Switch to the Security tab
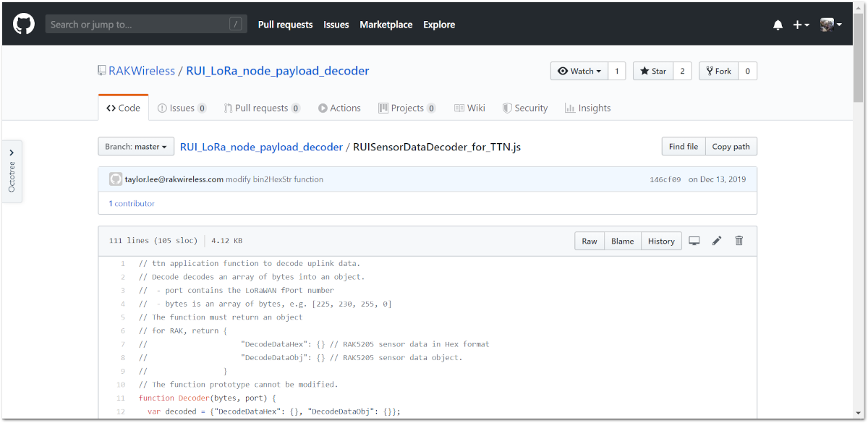 (525, 108)
